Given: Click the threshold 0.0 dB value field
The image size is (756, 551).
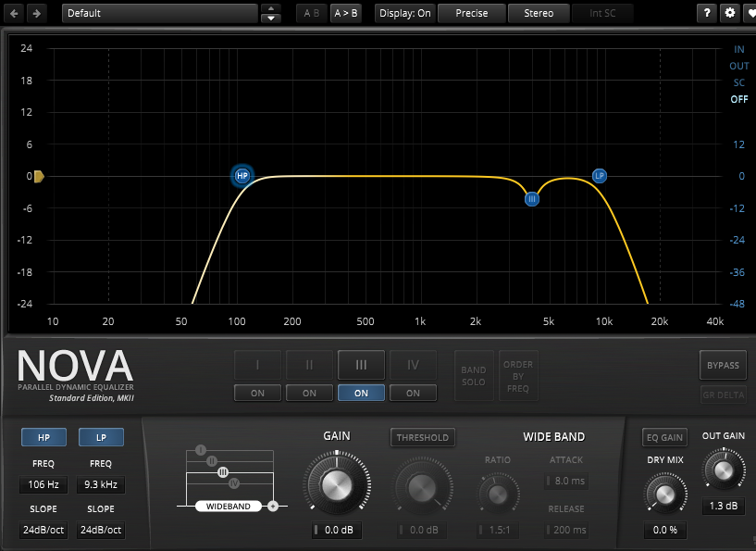Looking at the screenshot, I should click(422, 530).
